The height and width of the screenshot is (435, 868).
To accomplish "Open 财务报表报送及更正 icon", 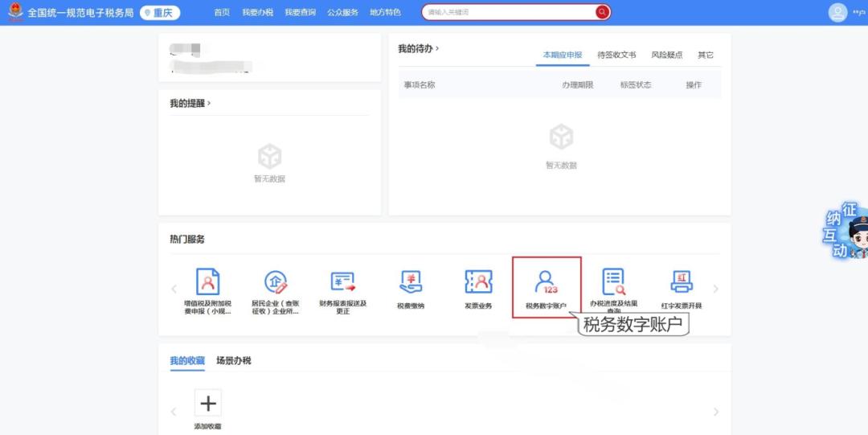I will [x=343, y=283].
